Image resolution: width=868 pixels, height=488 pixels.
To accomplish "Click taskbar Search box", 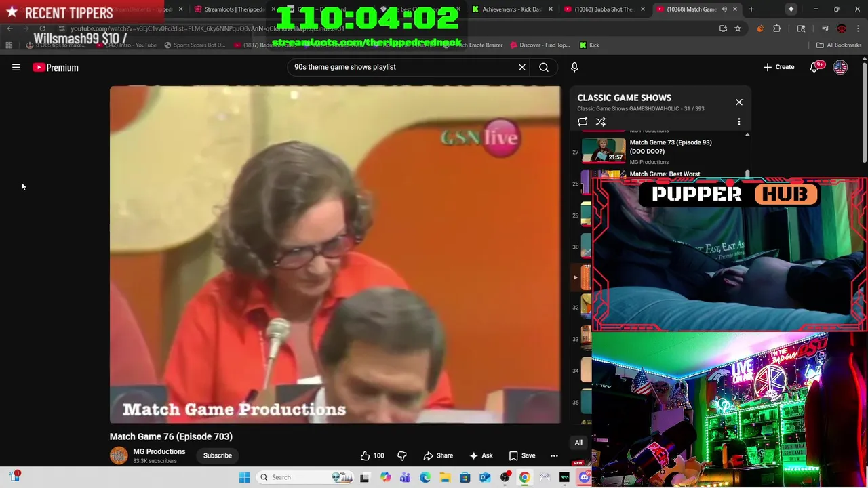I will 305,477.
